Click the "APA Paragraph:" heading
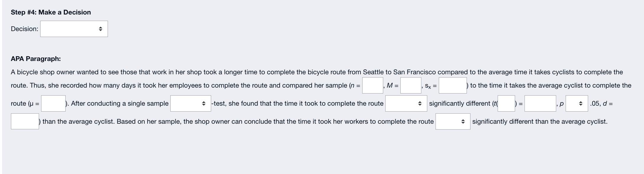 [36, 59]
